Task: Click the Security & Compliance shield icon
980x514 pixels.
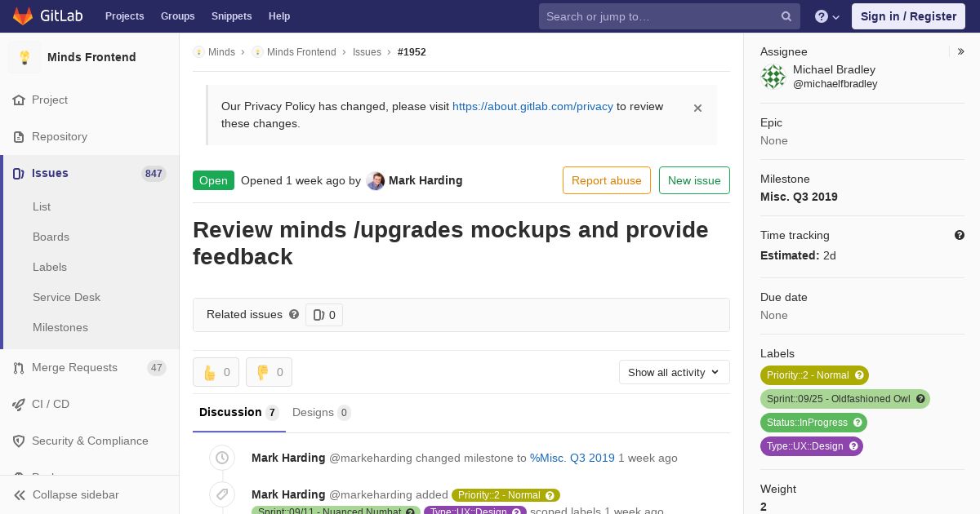Action: (19, 441)
